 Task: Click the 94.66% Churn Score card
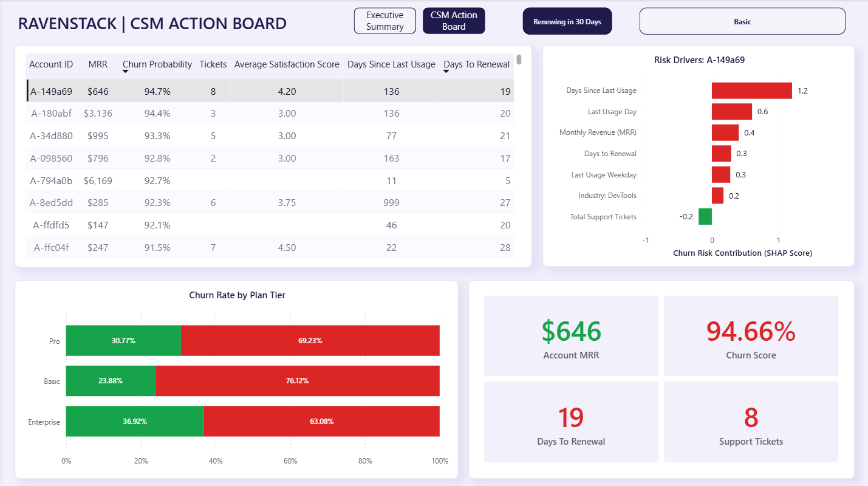[751, 336]
